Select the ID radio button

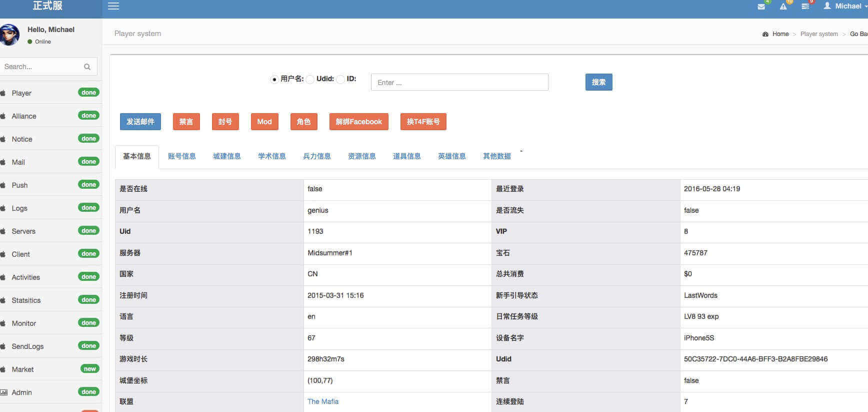(x=340, y=80)
